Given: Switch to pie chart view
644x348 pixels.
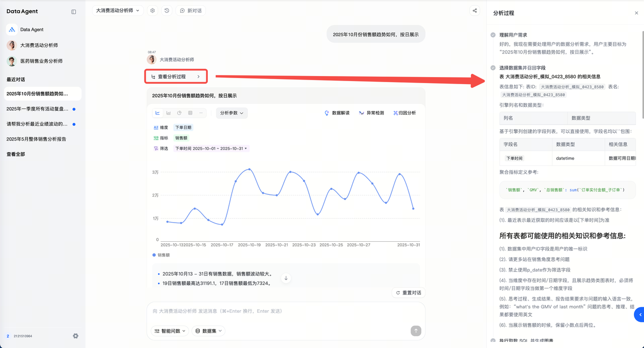Looking at the screenshot, I should [179, 113].
